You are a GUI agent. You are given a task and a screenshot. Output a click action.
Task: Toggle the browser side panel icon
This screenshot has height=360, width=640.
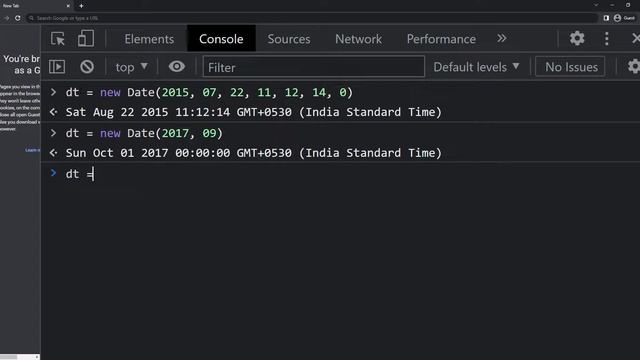click(x=606, y=18)
